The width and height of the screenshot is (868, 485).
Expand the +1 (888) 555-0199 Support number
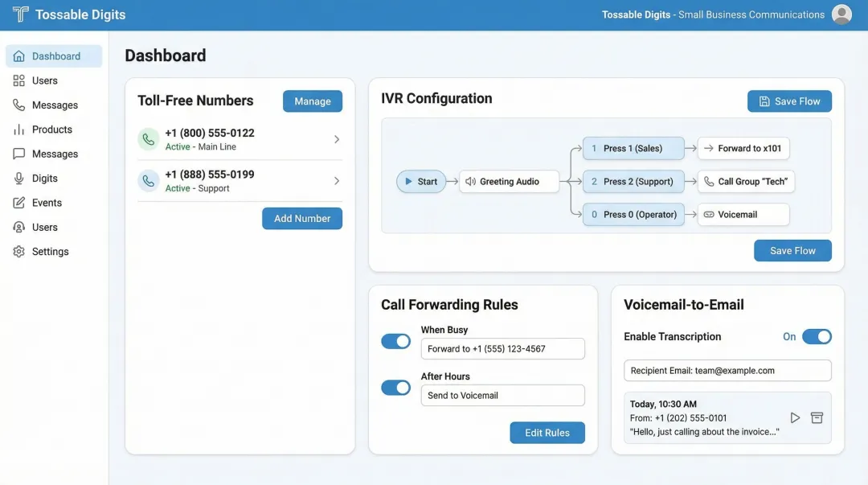tap(337, 179)
